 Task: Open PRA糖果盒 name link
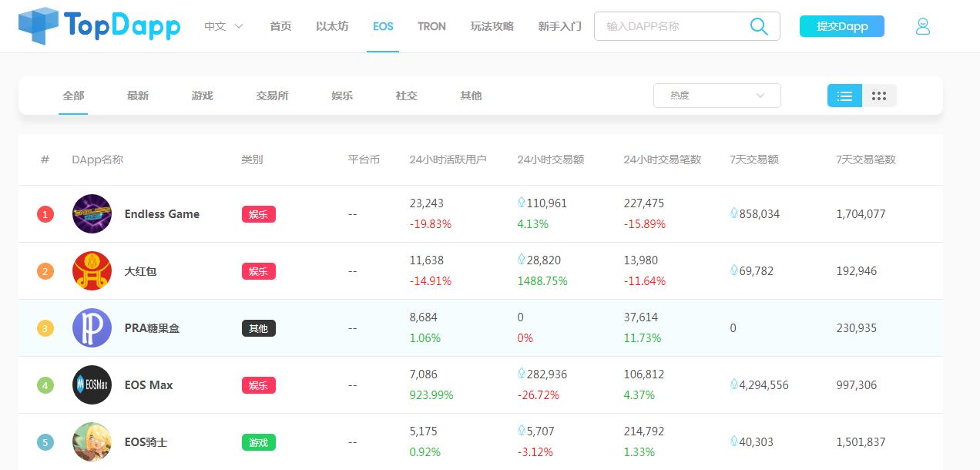coord(152,328)
